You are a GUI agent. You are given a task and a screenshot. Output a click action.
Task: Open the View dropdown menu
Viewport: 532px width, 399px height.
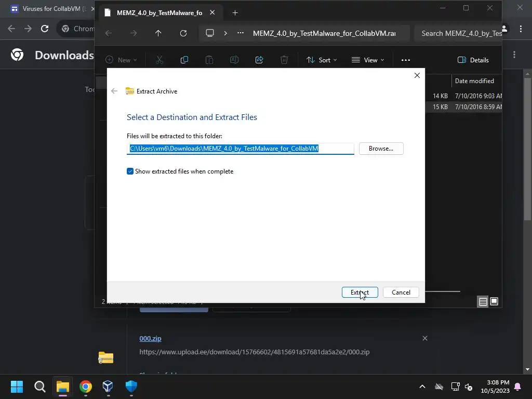pyautogui.click(x=368, y=60)
